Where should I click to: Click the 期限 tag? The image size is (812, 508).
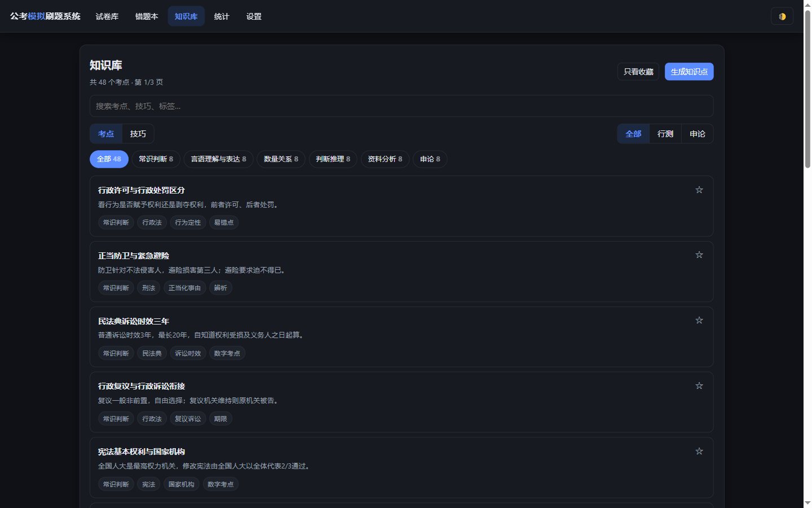click(220, 419)
